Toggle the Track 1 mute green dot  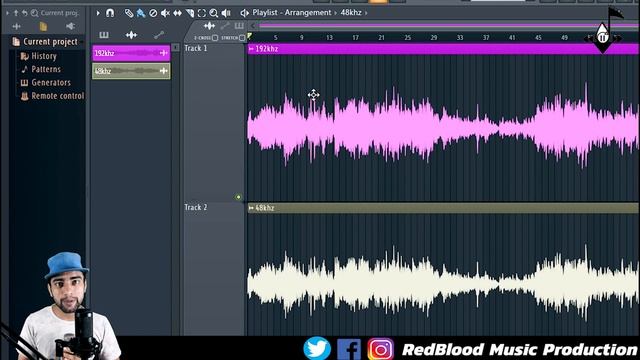[238, 197]
